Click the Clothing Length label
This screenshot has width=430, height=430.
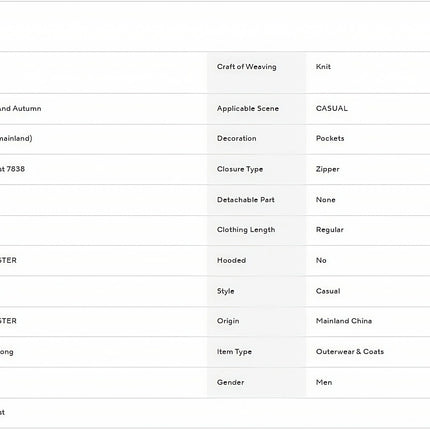[246, 230]
